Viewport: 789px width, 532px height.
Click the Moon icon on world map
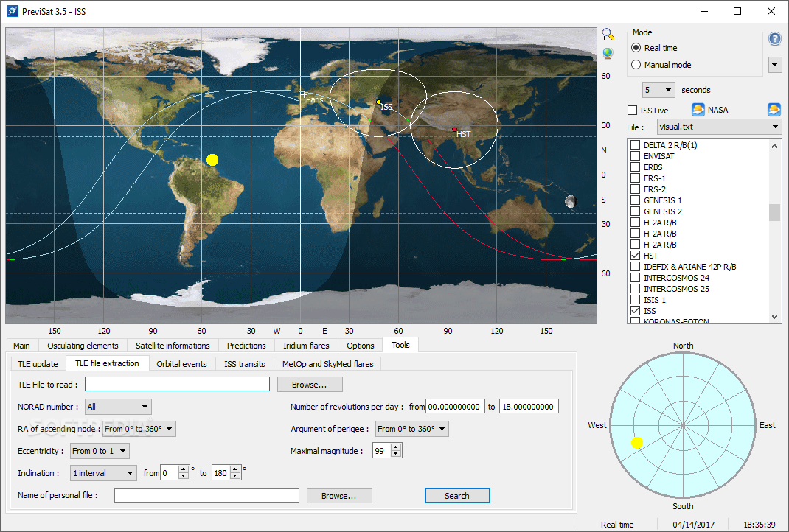click(x=570, y=202)
